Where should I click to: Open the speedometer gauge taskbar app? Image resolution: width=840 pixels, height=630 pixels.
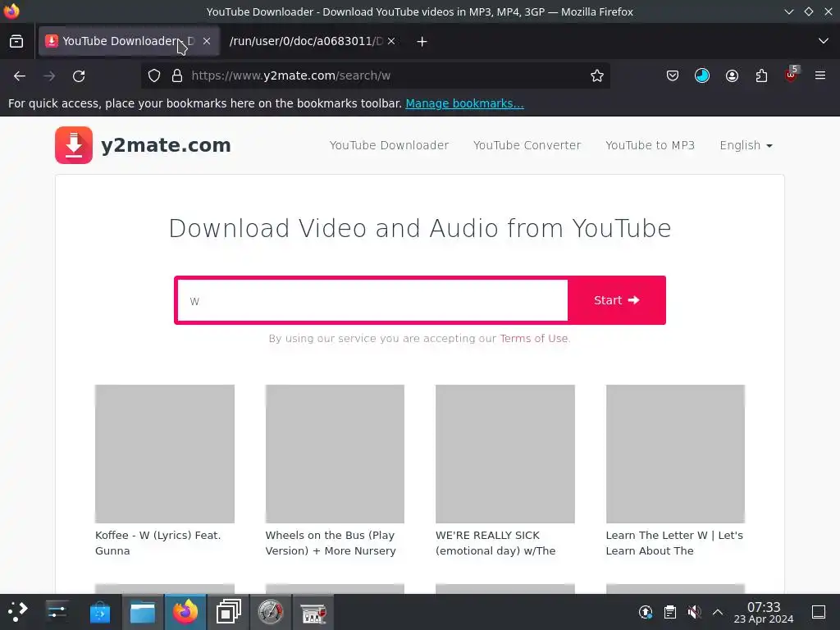(x=271, y=612)
